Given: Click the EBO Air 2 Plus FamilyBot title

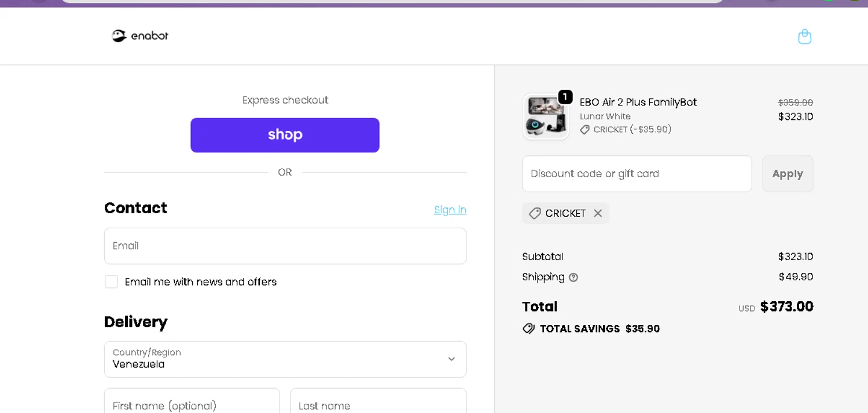Looking at the screenshot, I should click(638, 102).
